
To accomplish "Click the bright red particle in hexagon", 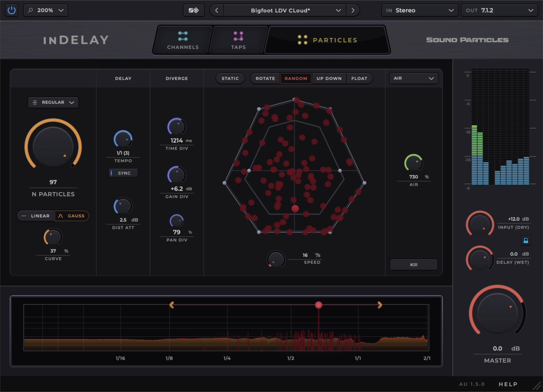I will point(295,209).
